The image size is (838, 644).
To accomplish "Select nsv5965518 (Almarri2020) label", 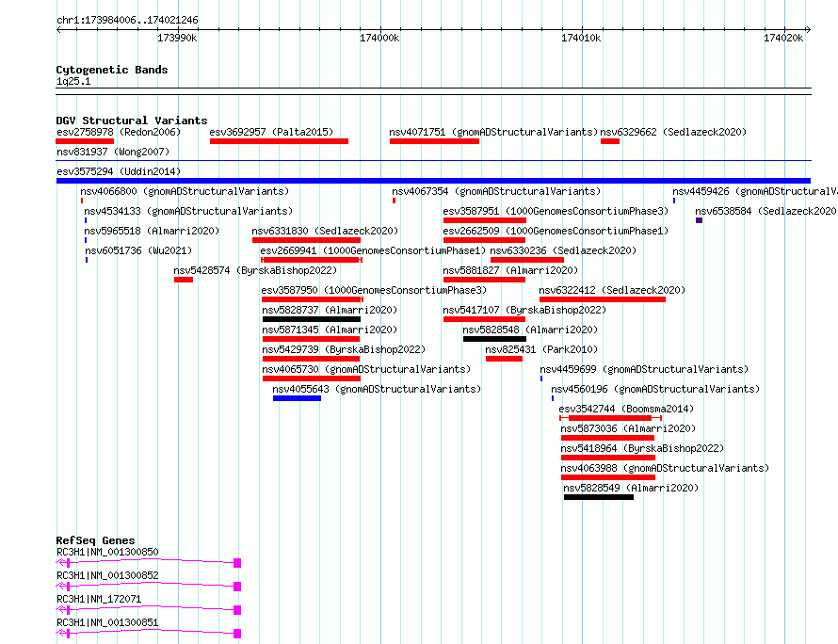I will click(152, 231).
